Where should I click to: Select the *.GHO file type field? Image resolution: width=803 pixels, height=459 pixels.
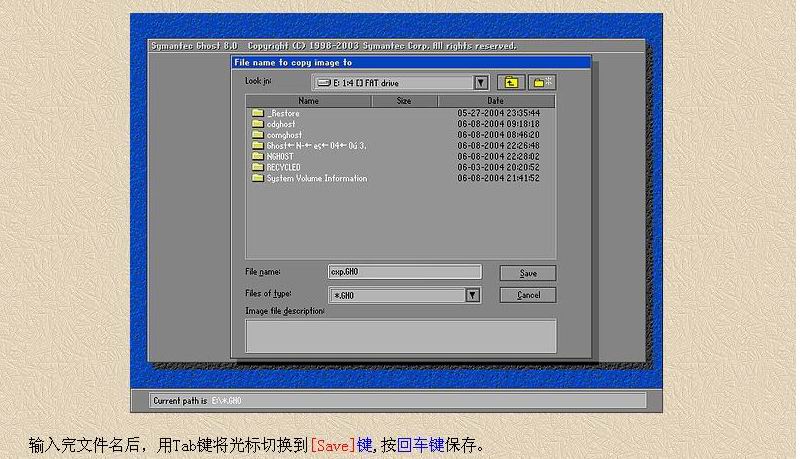[x=404, y=295]
